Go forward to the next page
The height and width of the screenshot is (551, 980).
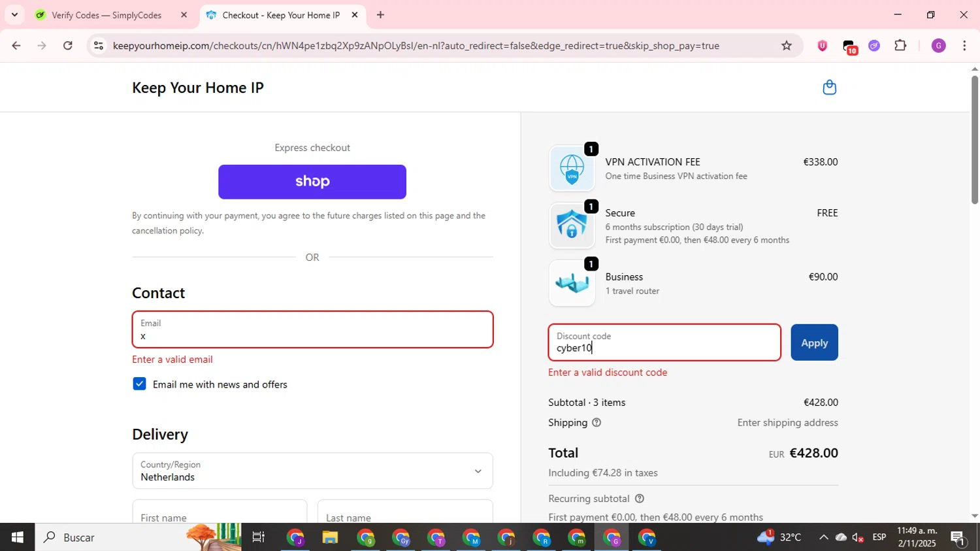click(x=42, y=46)
